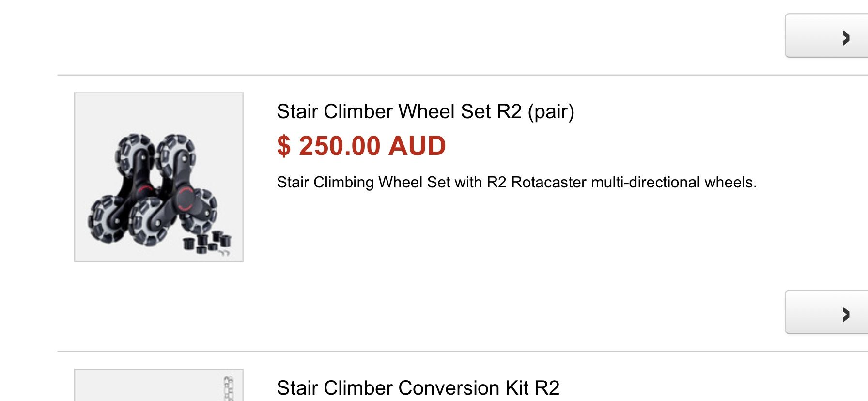The height and width of the screenshot is (401, 868).
Task: Click the Stair Climber Wheel Set R2 product image
Action: [x=158, y=176]
